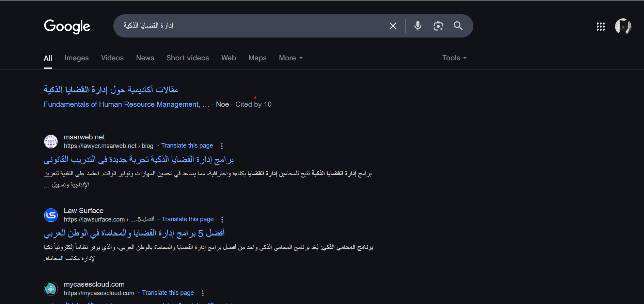Open three-dot menu for Law Surface result

click(x=222, y=219)
